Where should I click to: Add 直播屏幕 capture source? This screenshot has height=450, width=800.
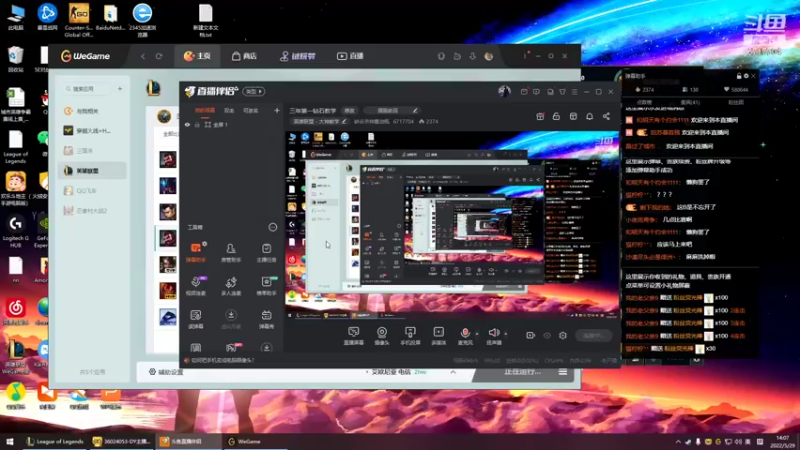point(354,336)
